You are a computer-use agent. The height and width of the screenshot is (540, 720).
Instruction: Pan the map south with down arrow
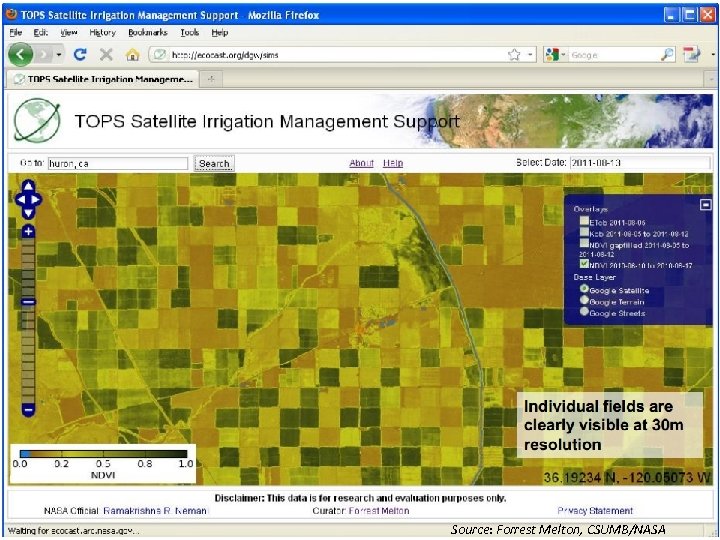pyautogui.click(x=28, y=213)
